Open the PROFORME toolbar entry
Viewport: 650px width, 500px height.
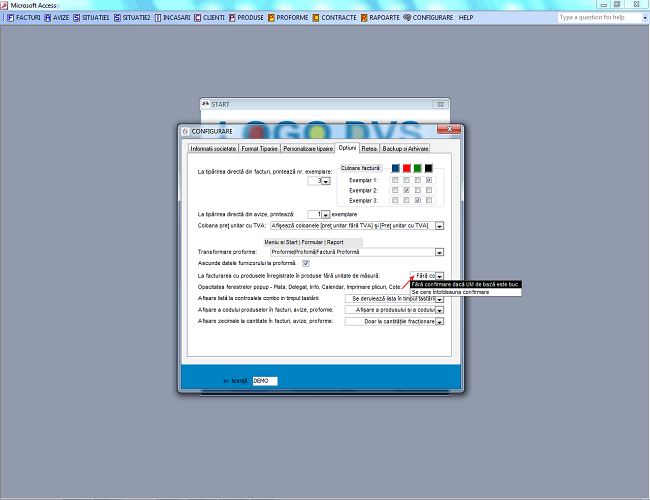[x=288, y=17]
